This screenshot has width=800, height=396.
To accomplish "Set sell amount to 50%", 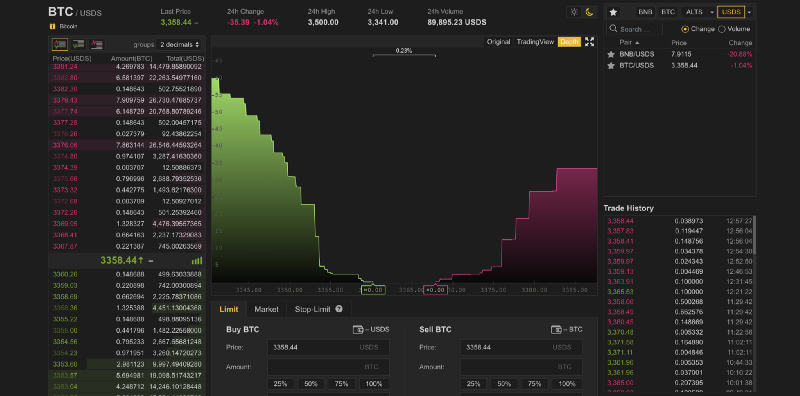I will [504, 384].
